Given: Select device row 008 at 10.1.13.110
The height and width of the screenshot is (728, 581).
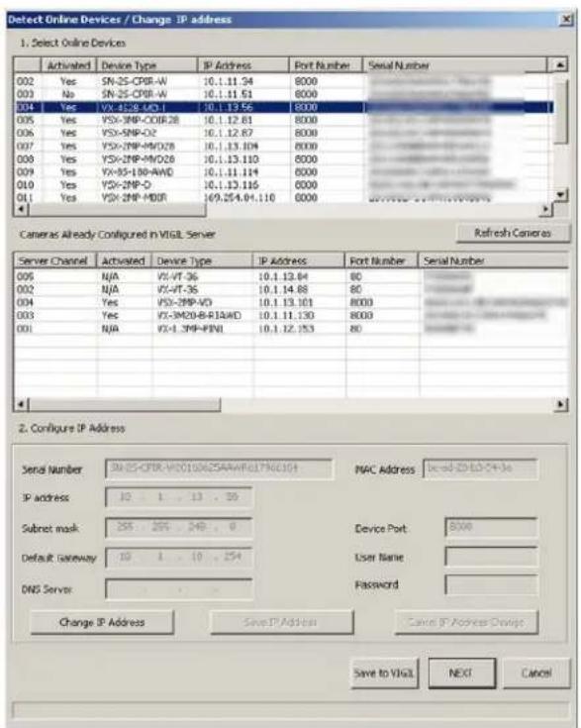Looking at the screenshot, I should [283, 159].
